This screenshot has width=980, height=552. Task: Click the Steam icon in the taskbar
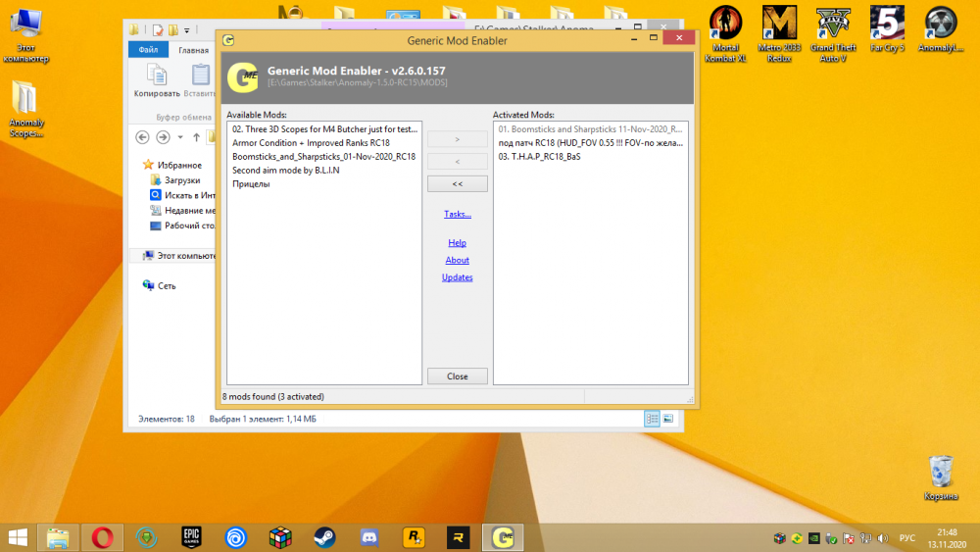(324, 536)
